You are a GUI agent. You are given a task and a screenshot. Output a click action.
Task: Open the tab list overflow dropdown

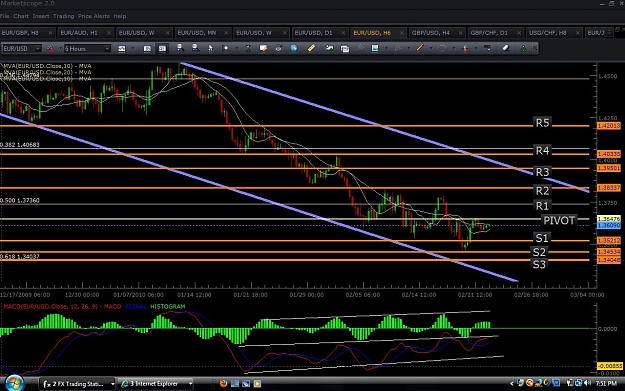pos(609,33)
